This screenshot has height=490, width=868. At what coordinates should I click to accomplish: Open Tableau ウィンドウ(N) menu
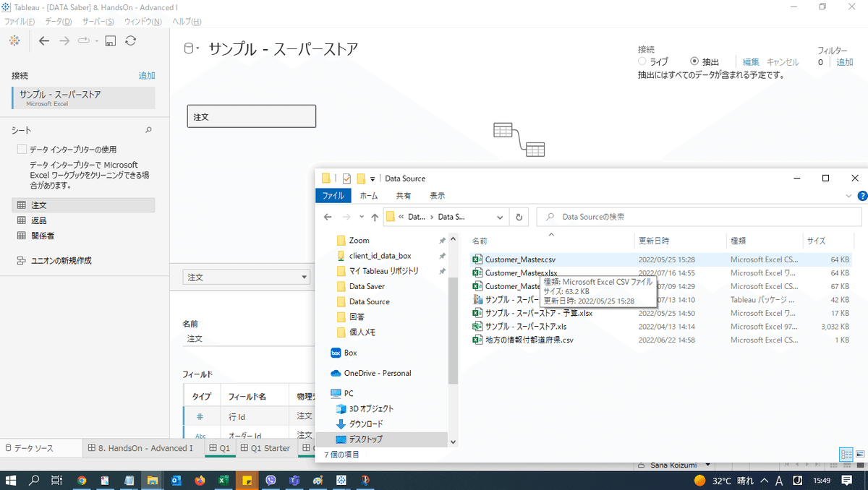pyautogui.click(x=142, y=22)
